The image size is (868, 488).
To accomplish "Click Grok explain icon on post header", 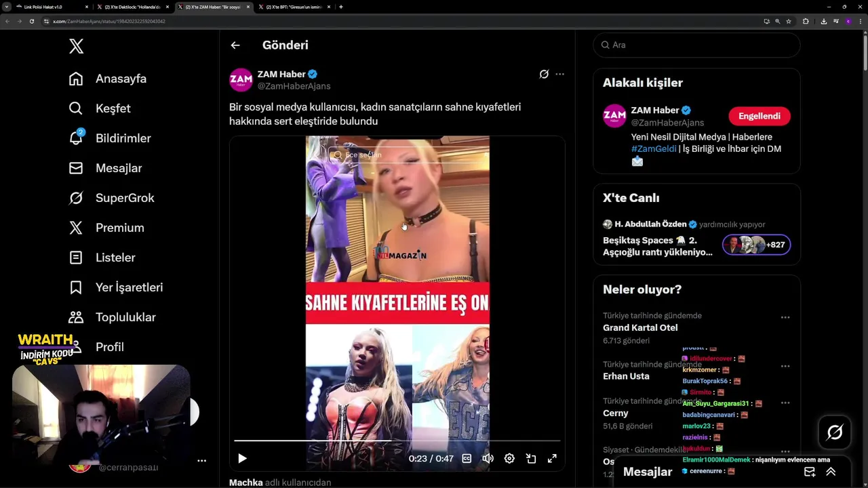I will pos(544,74).
